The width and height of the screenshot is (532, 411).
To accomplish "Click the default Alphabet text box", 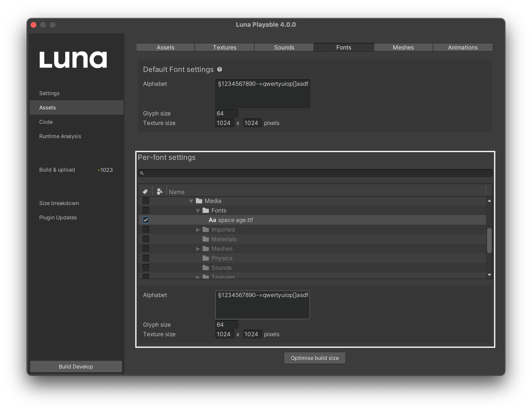I will click(x=263, y=93).
